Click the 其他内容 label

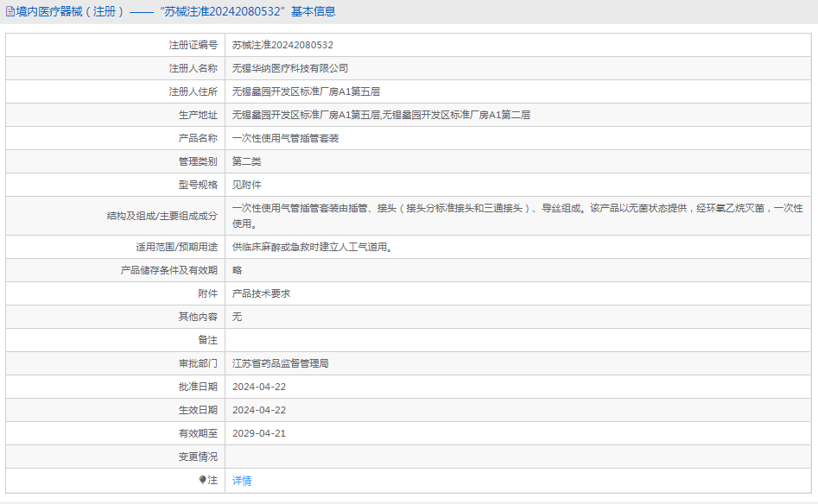[x=198, y=317]
